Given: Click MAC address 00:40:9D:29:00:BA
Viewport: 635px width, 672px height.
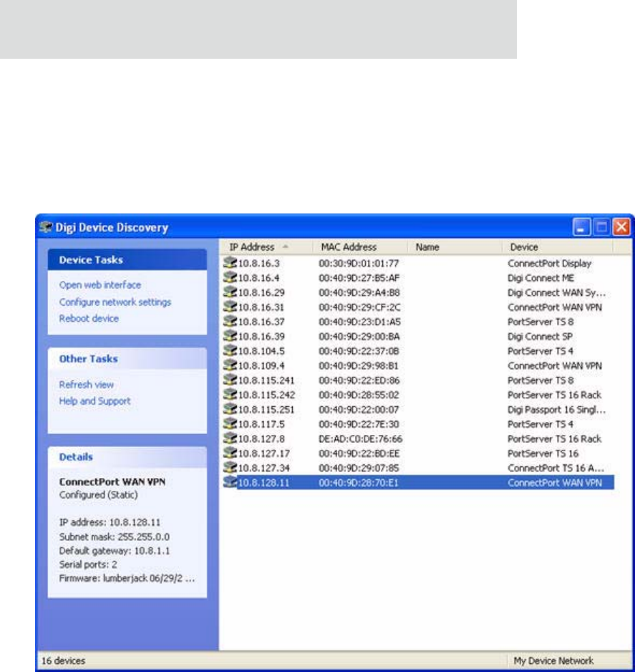Looking at the screenshot, I should coord(359,337).
